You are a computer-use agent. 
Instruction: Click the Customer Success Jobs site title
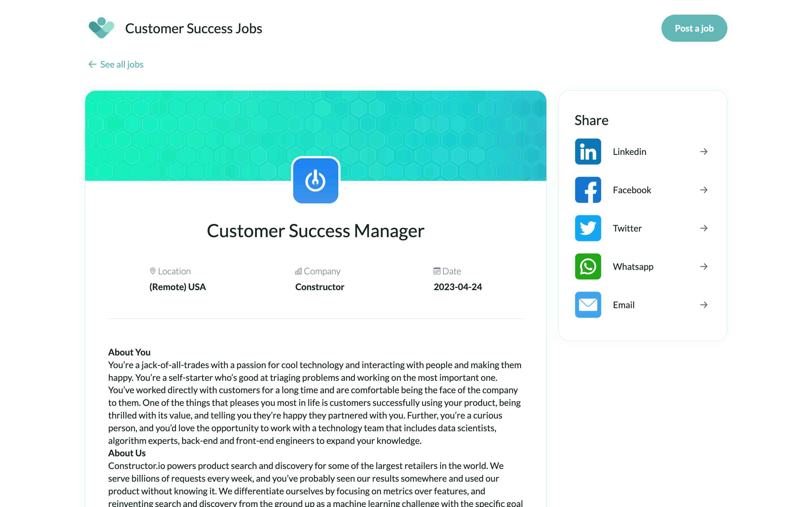click(194, 28)
